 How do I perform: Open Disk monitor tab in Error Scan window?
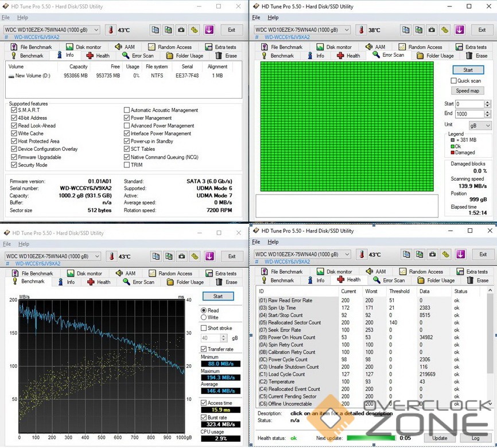click(x=334, y=47)
